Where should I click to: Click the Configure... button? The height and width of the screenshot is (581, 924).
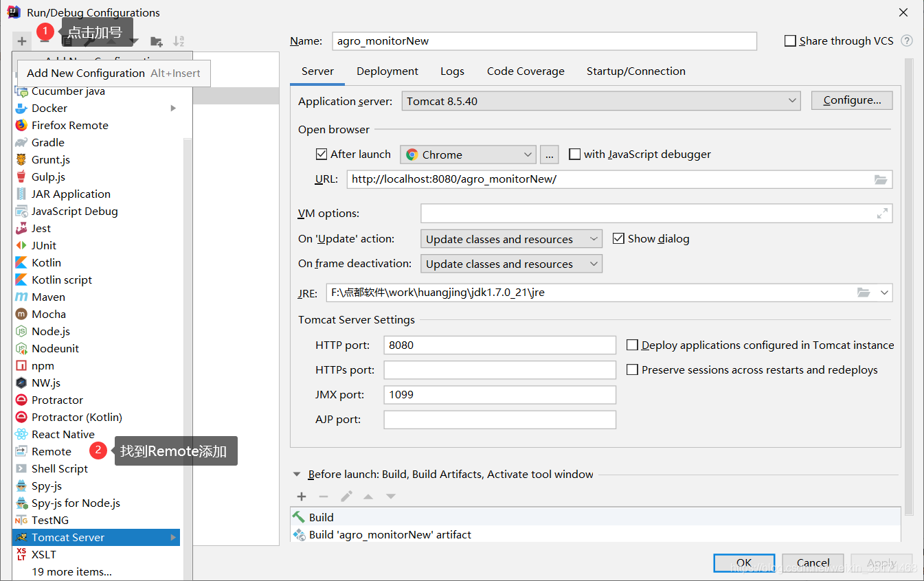(852, 100)
